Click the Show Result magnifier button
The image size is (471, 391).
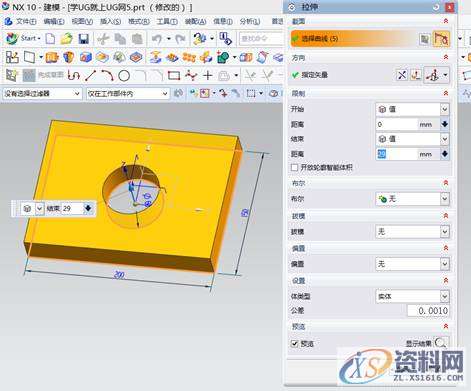[x=440, y=343]
